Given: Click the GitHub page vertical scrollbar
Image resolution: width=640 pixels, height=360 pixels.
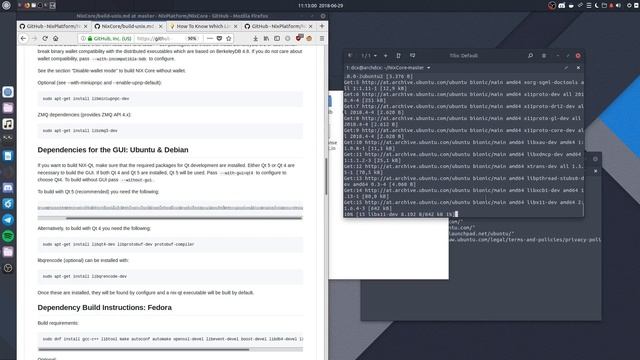Looking at the screenshot, I should click(326, 176).
